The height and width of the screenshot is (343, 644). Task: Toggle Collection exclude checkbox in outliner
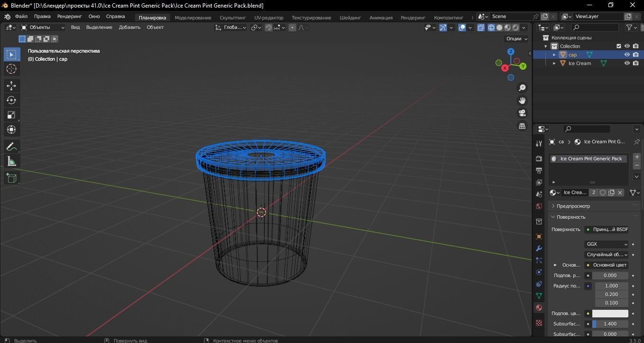tap(618, 46)
